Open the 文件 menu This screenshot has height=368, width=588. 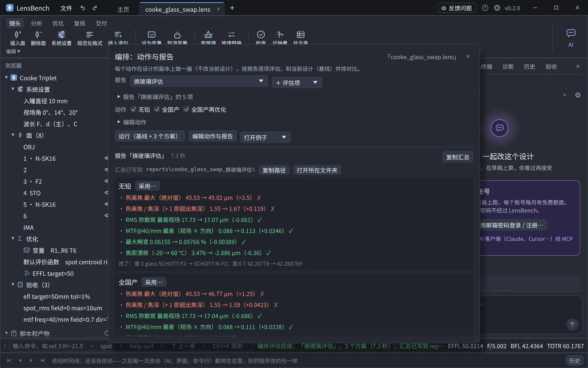pos(66,8)
